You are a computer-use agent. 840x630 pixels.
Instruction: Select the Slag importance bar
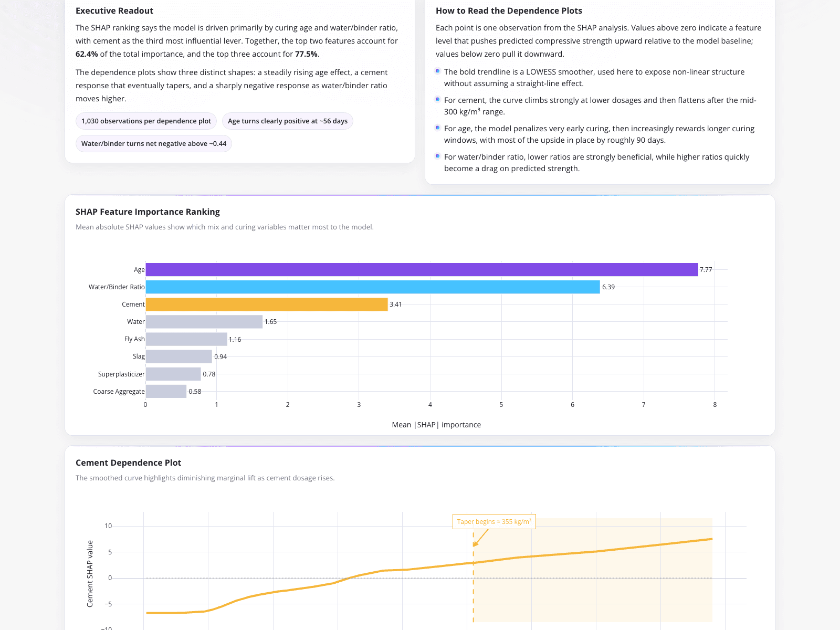point(179,356)
